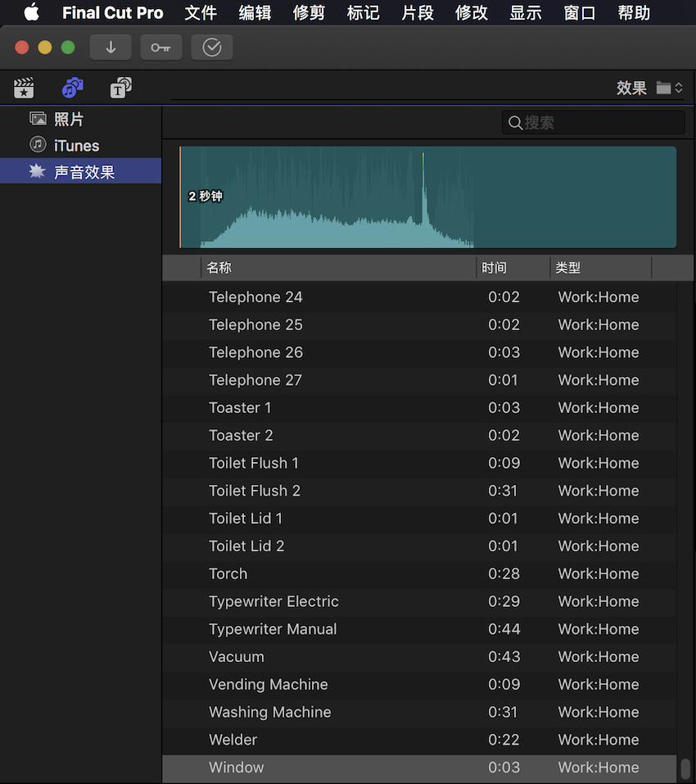Select the Washing Machine row
Image resolution: width=696 pixels, height=784 pixels.
click(419, 712)
